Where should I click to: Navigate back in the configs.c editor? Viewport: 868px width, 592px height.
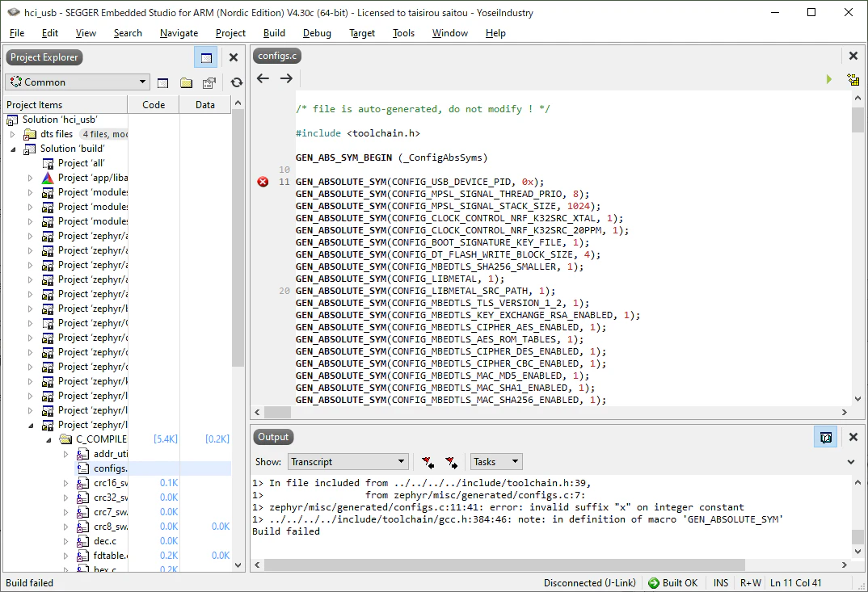coord(263,78)
